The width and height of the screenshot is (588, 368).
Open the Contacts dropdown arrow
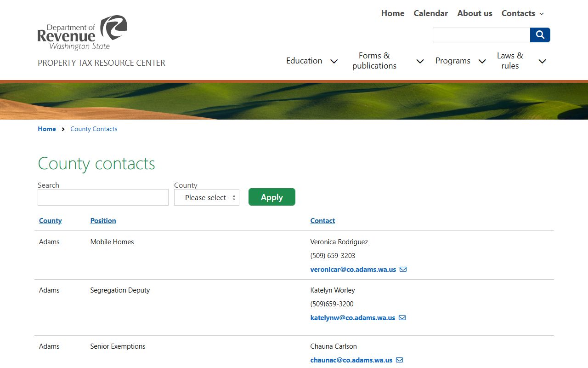[542, 14]
